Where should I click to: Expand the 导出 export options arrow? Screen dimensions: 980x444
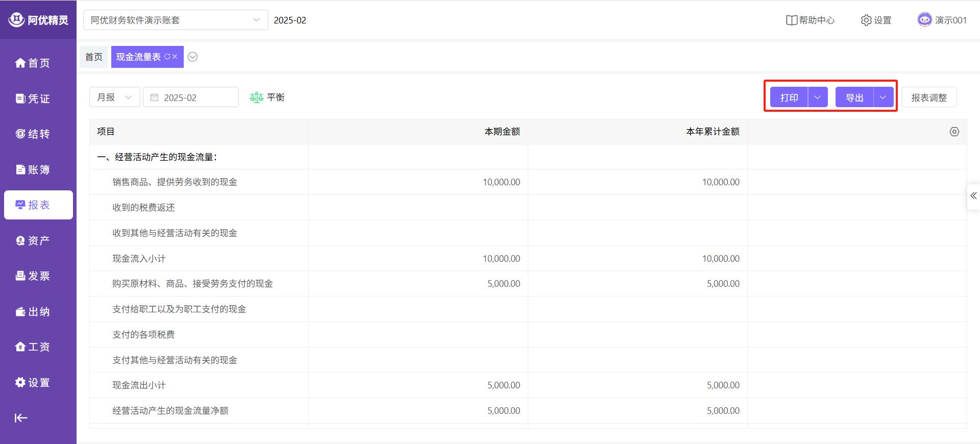click(883, 97)
